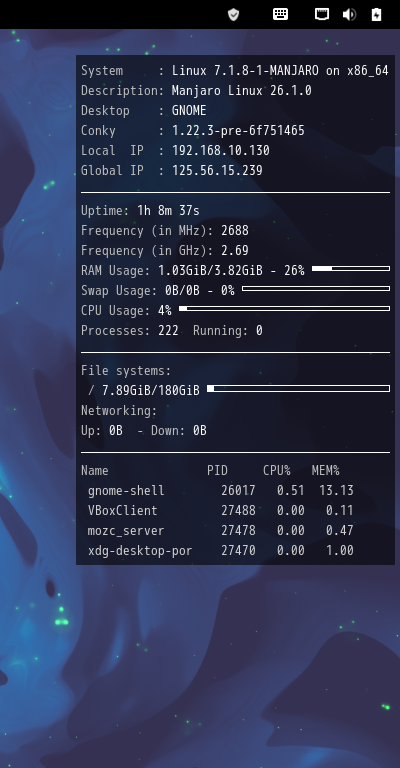The image size is (400, 768).
Task: Click the PID column header
Action: coord(217,471)
